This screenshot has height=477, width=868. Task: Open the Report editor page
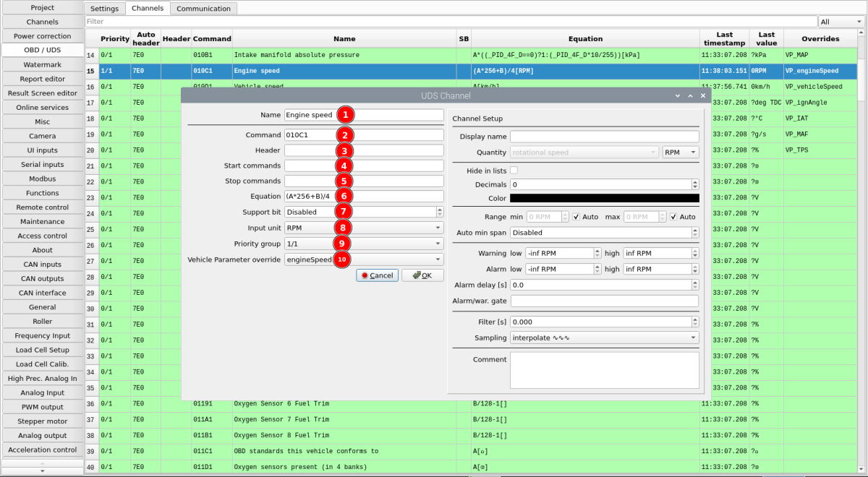click(x=42, y=79)
